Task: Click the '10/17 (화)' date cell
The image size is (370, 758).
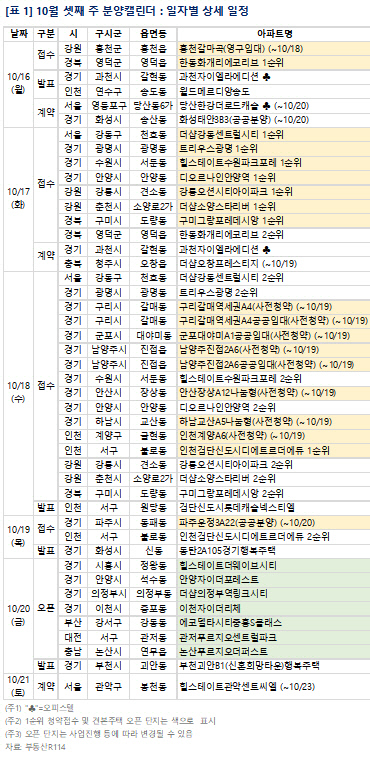Action: (17, 199)
